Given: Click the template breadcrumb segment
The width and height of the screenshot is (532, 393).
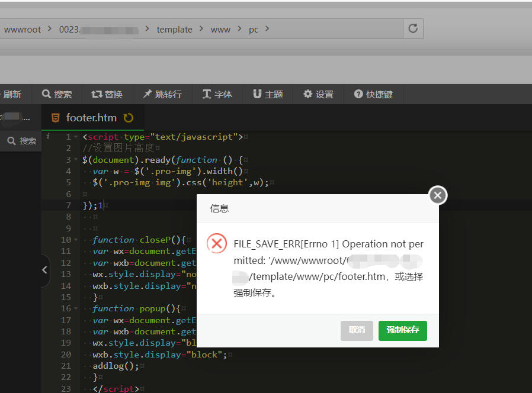Looking at the screenshot, I should 174,30.
